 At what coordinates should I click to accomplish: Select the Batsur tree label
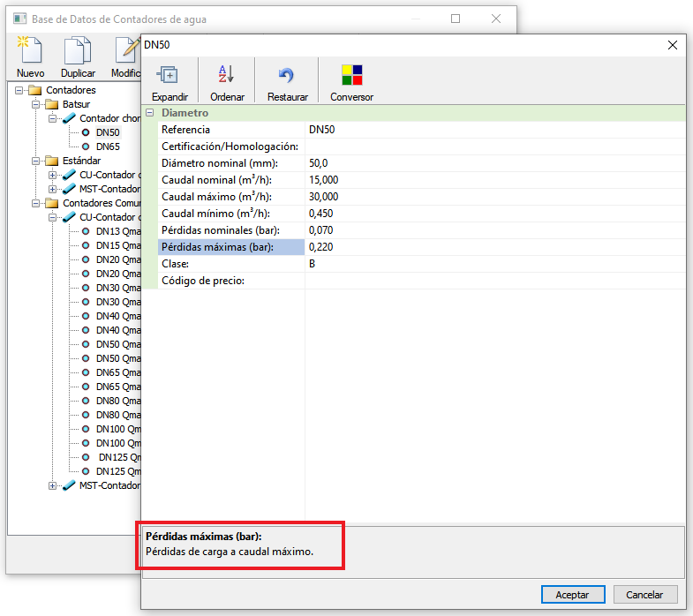(77, 104)
